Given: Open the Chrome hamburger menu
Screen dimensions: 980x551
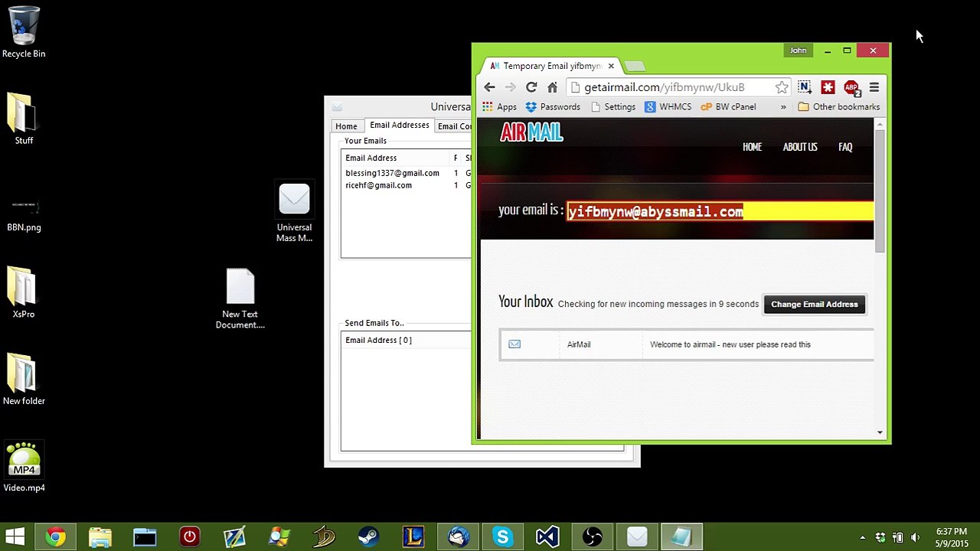Looking at the screenshot, I should click(874, 87).
